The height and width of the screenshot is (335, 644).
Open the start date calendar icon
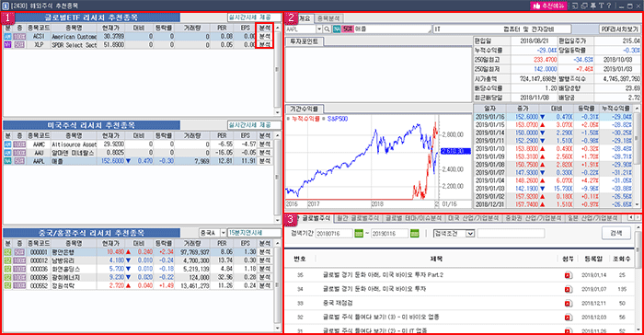click(359, 234)
